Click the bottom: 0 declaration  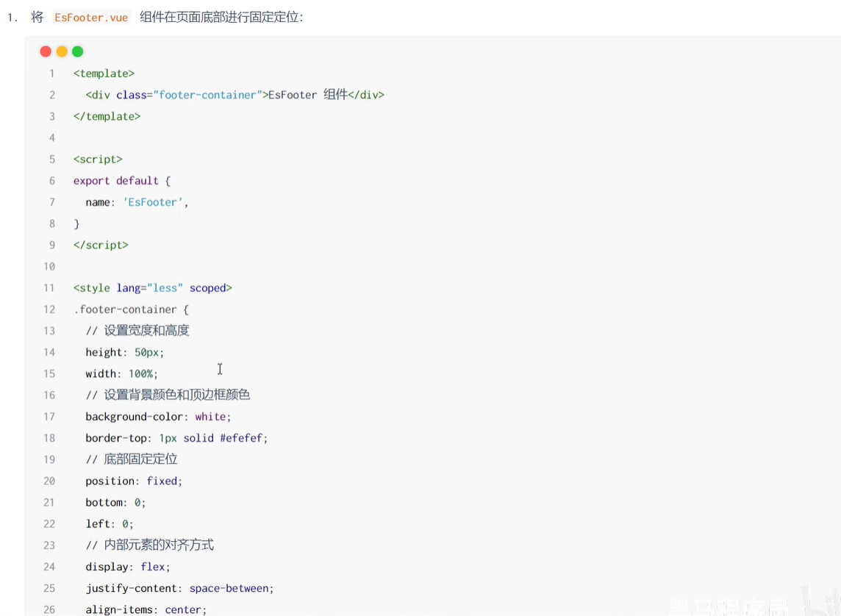coord(116,502)
